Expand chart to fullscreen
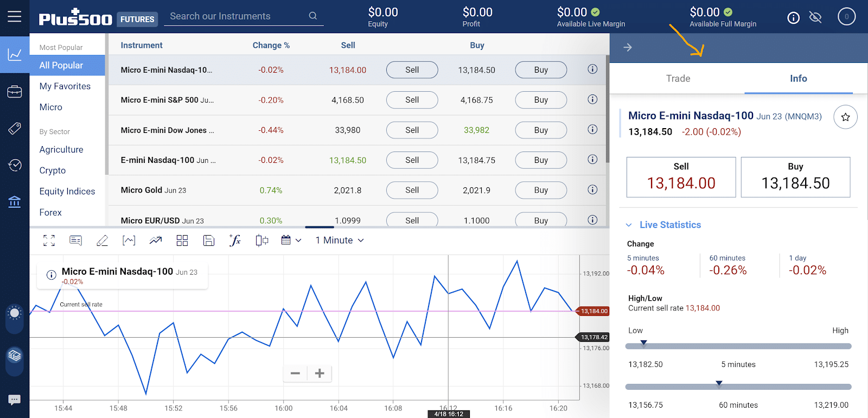868x418 pixels. (x=49, y=240)
